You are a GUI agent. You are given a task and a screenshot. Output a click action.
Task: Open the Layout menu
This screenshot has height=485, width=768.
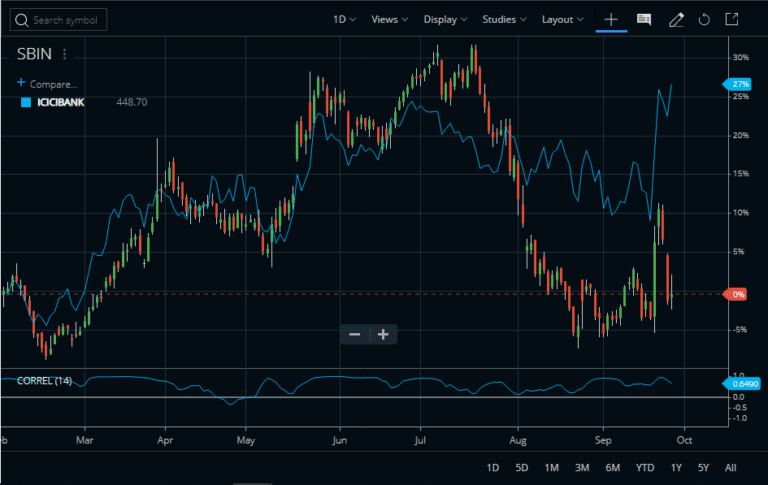coord(563,19)
